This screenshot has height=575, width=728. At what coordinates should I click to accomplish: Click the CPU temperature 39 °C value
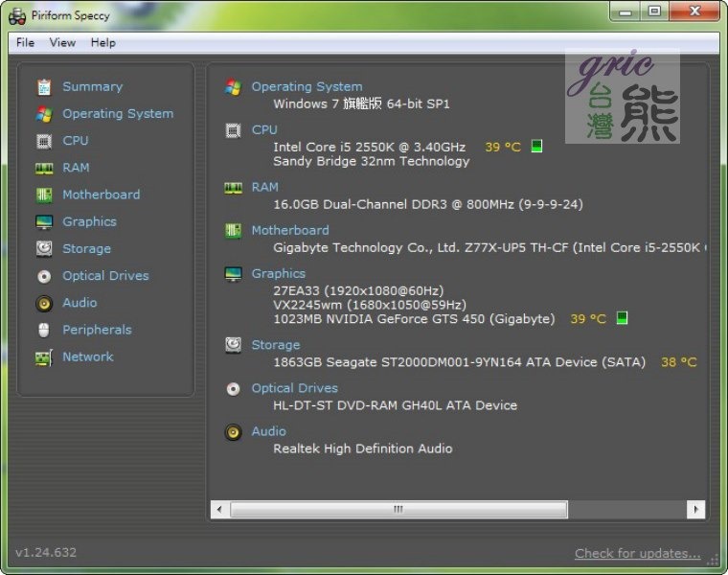(503, 148)
